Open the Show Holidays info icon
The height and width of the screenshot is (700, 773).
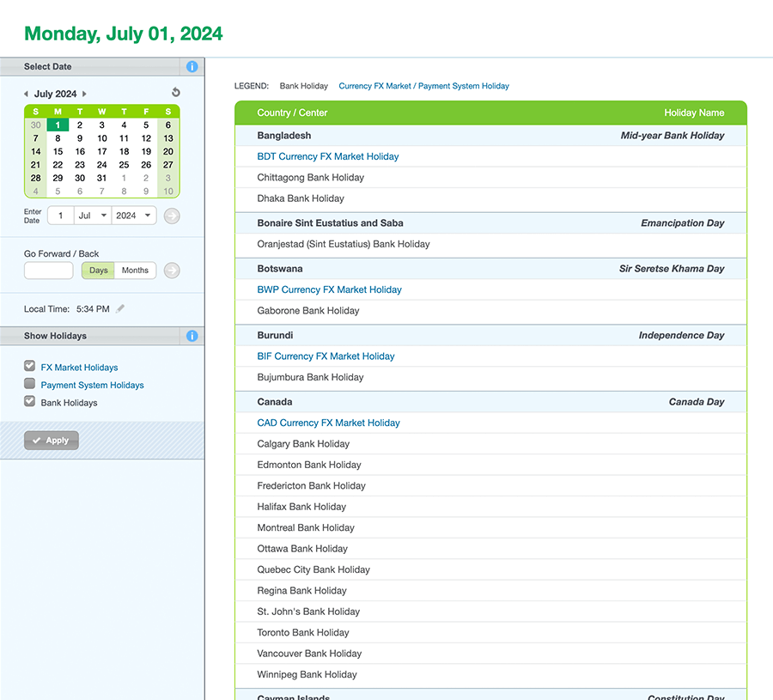coord(192,336)
